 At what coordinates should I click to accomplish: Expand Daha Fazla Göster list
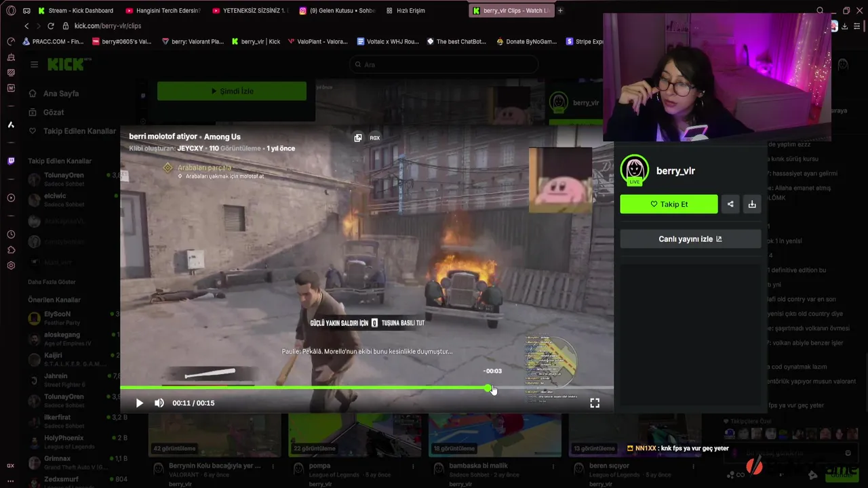click(x=52, y=282)
